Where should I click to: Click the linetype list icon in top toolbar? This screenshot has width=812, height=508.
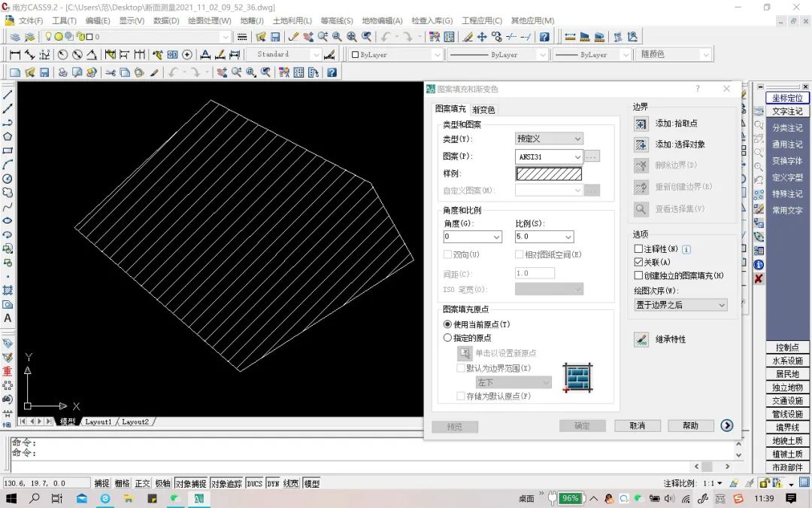tap(242, 37)
